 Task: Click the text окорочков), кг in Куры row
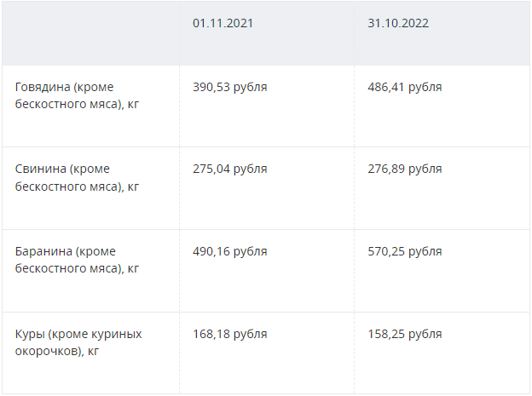tap(56, 351)
